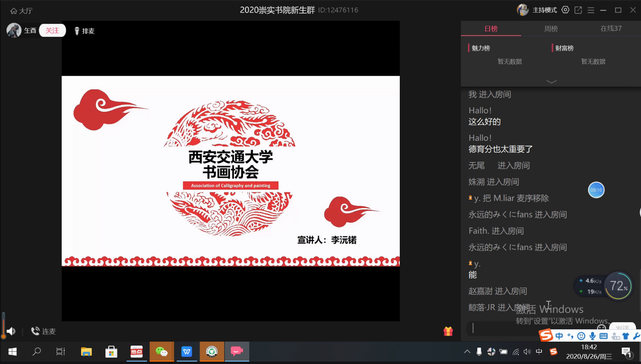The height and width of the screenshot is (364, 641).
Task: Open clock and calendar 18:42
Action: pos(589,352)
